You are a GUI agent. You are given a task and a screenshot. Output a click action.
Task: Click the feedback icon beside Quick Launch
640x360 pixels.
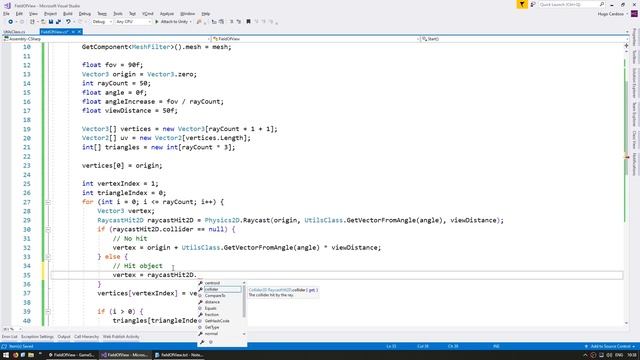(533, 4)
